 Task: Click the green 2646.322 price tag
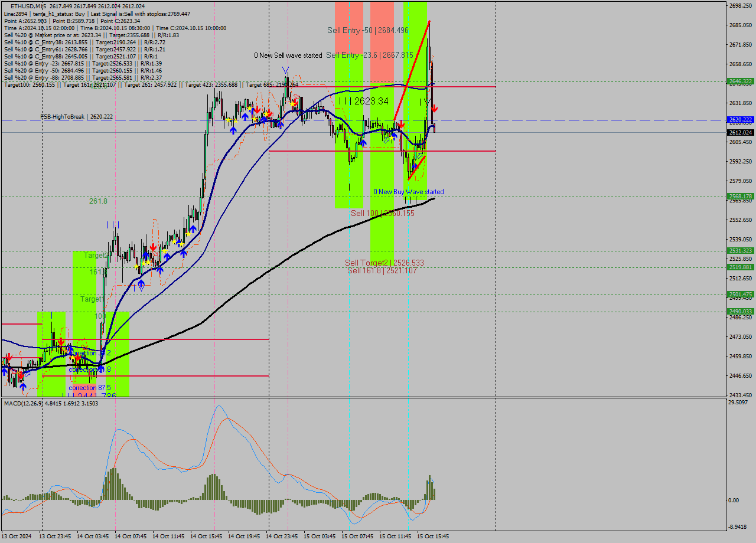pos(741,81)
